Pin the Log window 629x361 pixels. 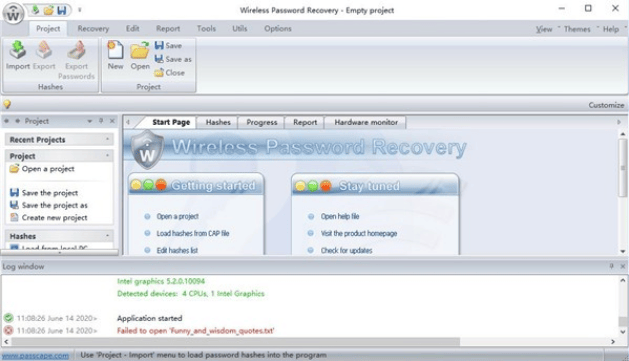pos(611,266)
